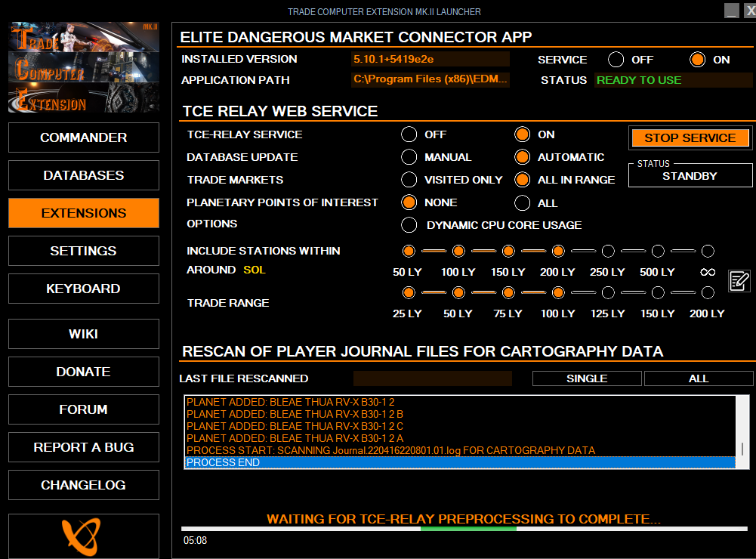Click the SOL reference system name
Screen dimensions: 756x559
pos(254,270)
